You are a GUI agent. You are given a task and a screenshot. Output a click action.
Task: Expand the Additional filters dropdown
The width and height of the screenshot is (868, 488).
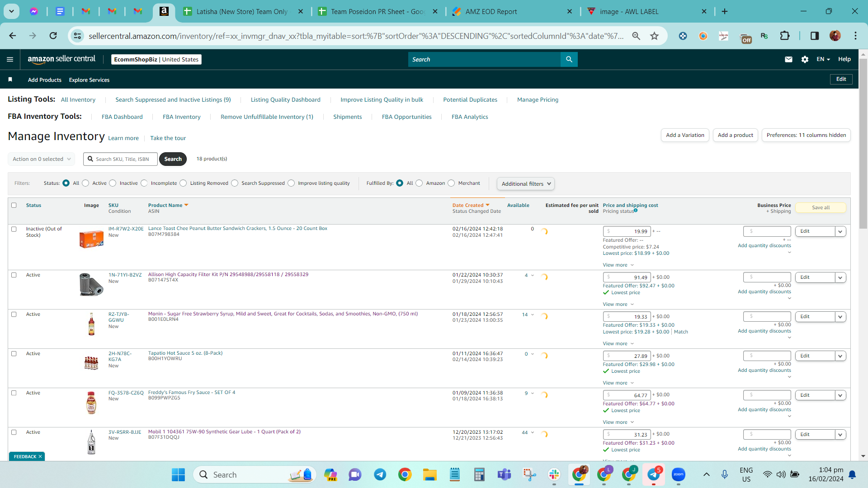526,183
